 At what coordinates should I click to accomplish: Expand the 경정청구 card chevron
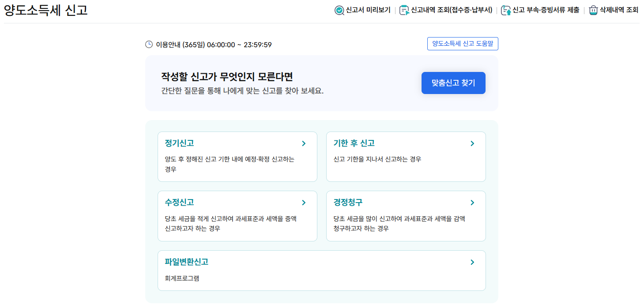[x=472, y=203]
